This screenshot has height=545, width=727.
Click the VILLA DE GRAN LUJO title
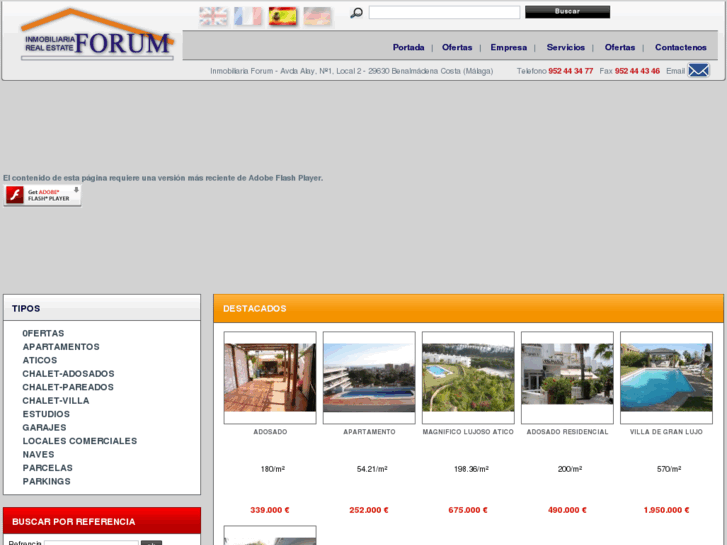pyautogui.click(x=666, y=431)
